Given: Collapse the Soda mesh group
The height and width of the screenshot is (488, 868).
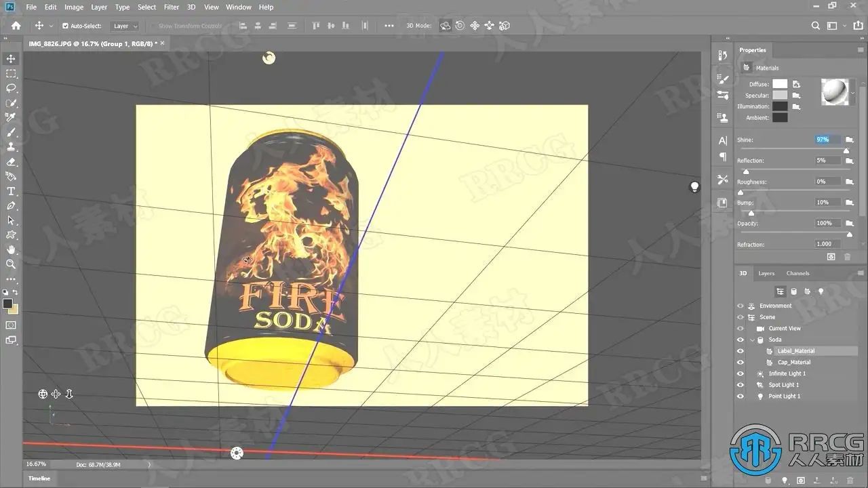Looking at the screenshot, I should click(x=752, y=340).
